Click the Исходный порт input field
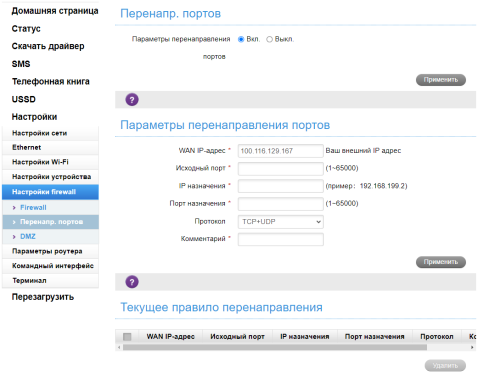Viewport: 500px width, 382px height. tap(281, 169)
